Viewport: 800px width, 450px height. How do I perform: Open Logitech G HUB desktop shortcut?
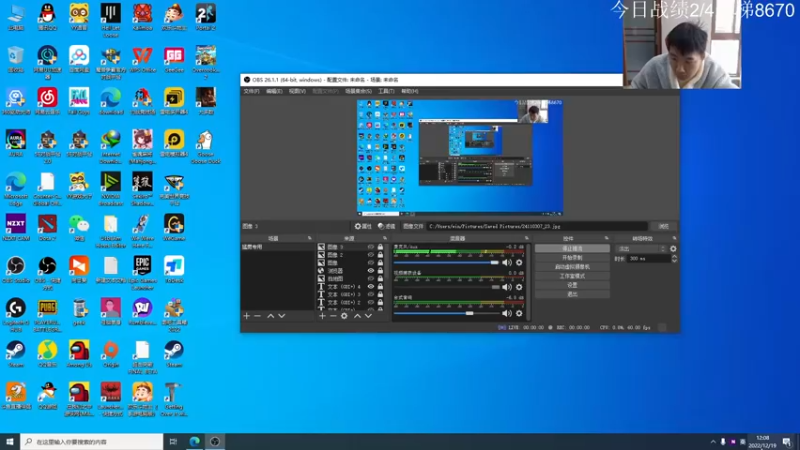click(15, 315)
